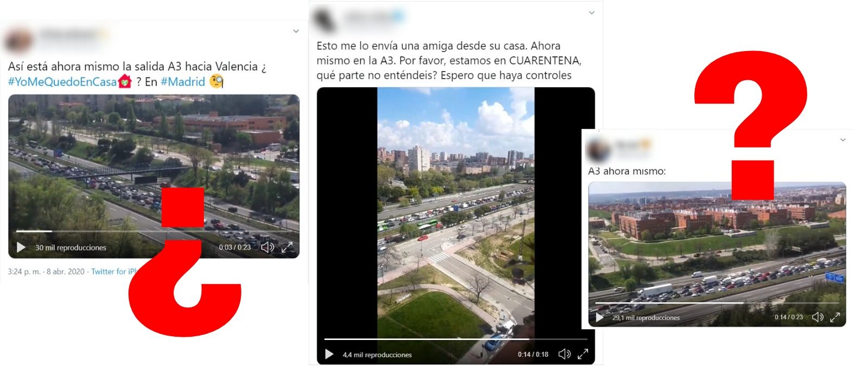The width and height of the screenshot is (868, 366).
Task: Seek the middle video progress bar
Action: [456, 339]
